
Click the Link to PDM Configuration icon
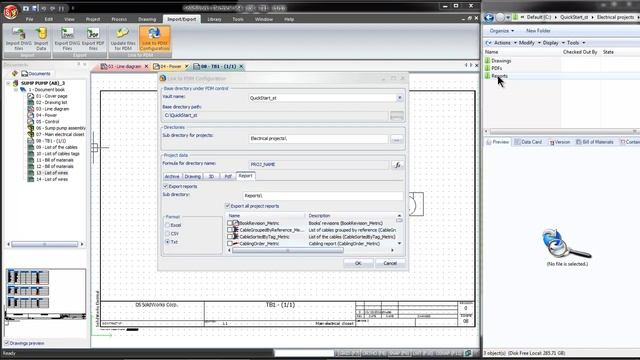pyautogui.click(x=154, y=39)
